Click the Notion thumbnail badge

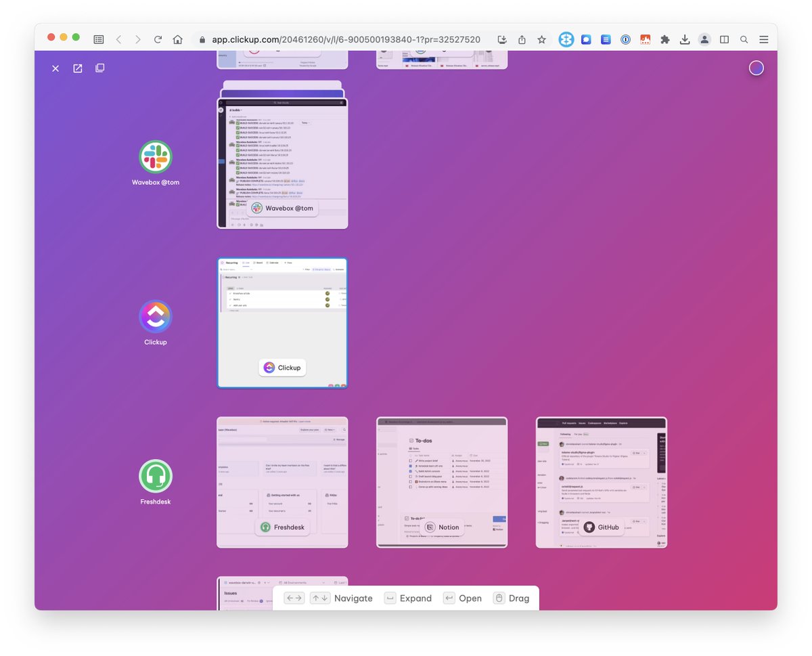[x=442, y=527]
